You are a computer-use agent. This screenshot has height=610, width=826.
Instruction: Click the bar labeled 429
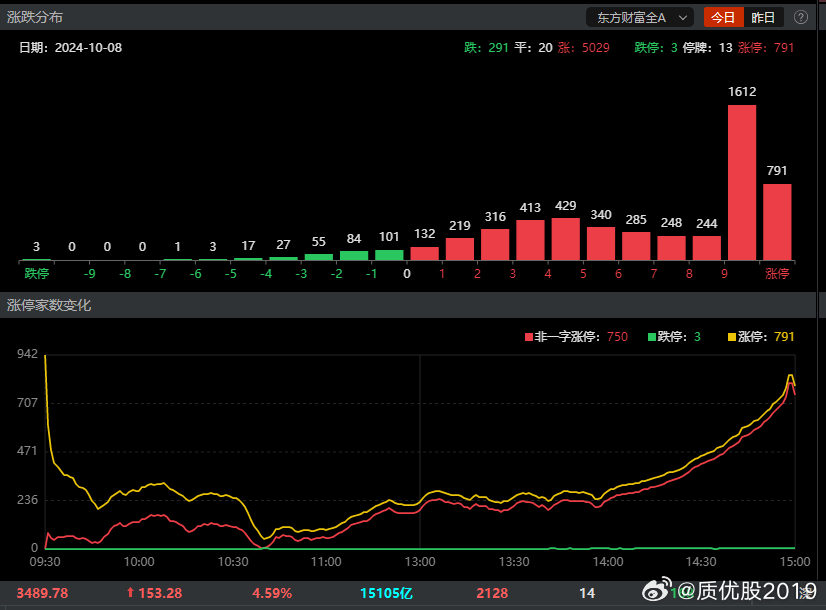click(x=565, y=239)
